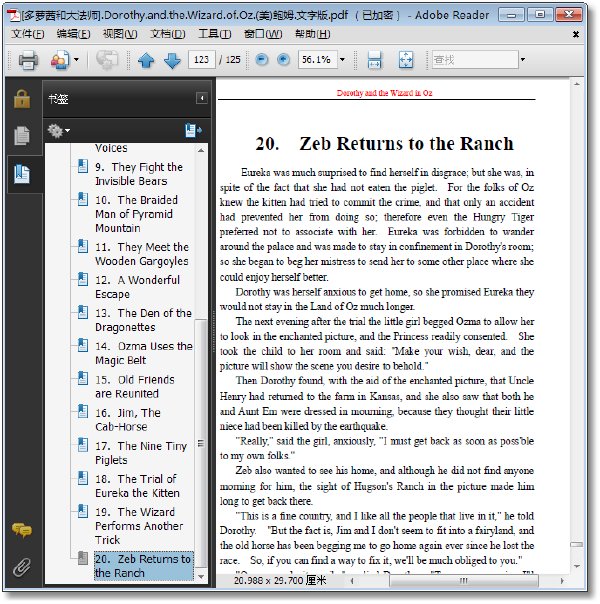Click the bookmark icon beside 18. The Trial
This screenshot has width=600, height=604.
pyautogui.click(x=82, y=478)
